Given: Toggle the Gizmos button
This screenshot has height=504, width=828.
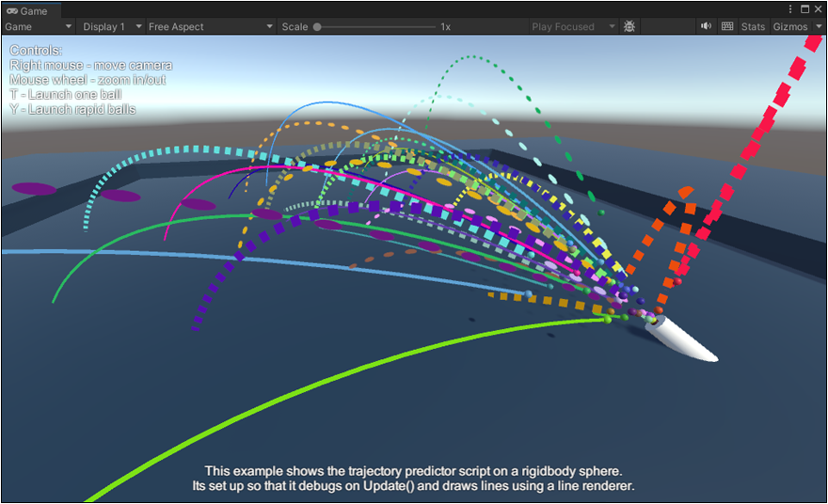Looking at the screenshot, I should (788, 27).
